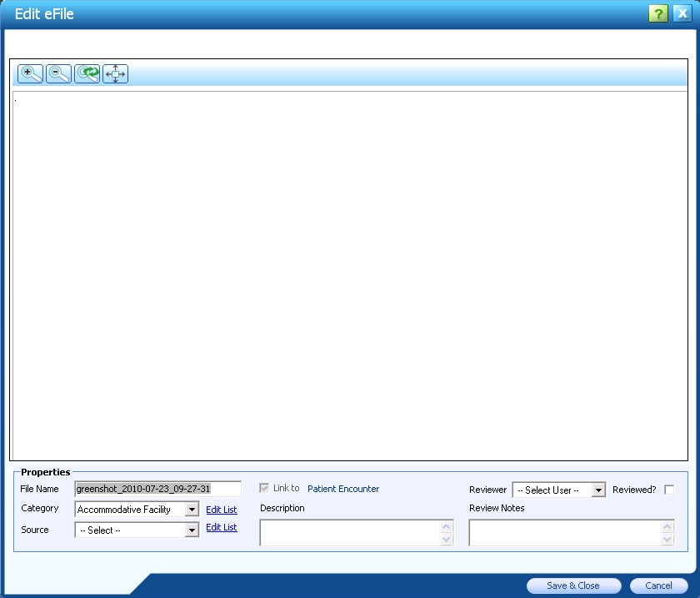
Task: Click Review Notes scroll up arrow
Action: tap(667, 526)
